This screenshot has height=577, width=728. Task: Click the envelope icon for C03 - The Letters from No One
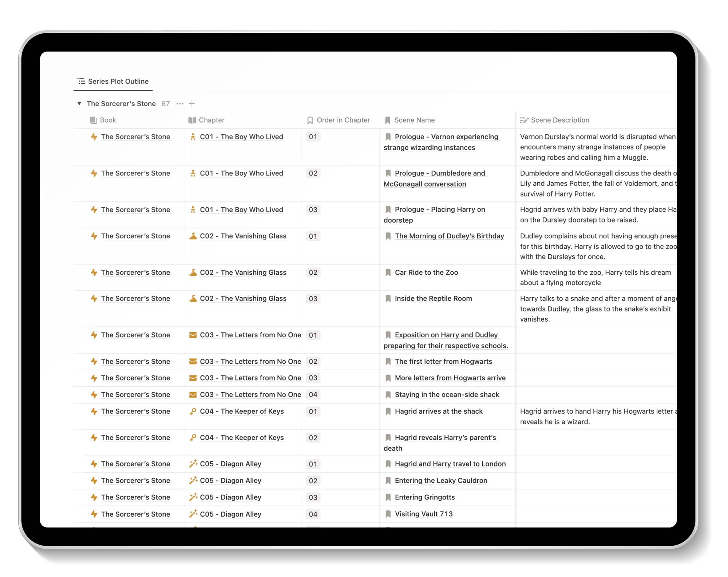[193, 335]
